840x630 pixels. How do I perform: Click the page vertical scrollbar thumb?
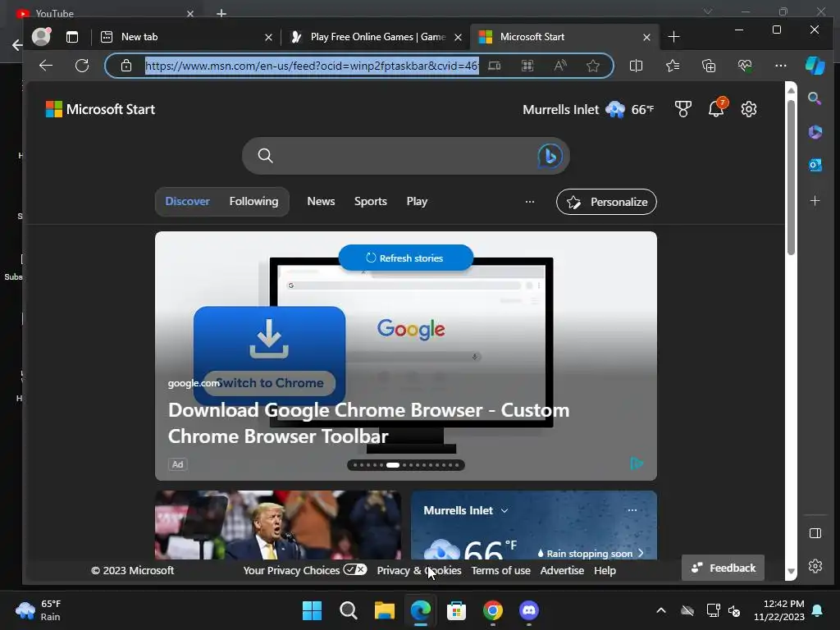coord(791,177)
